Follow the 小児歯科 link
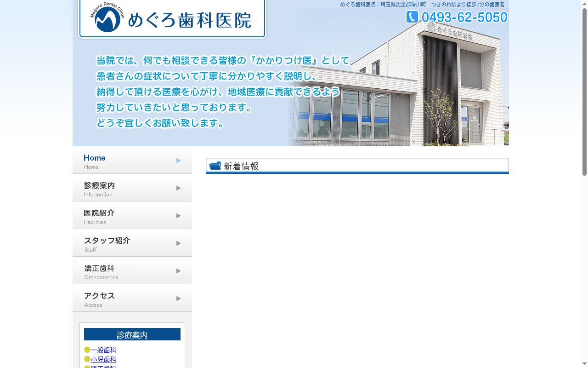Screen dimensions: 588x368 coord(103,359)
